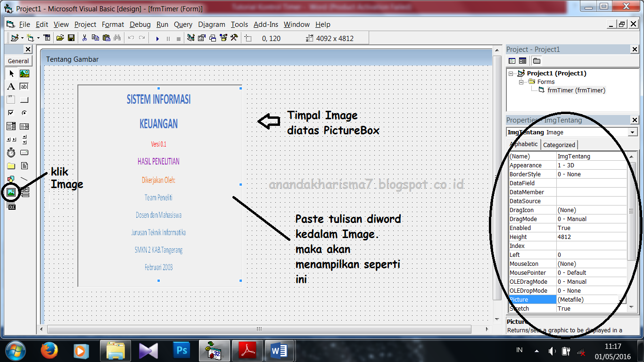Select the CheckBox control in the toolbox

(x=10, y=113)
